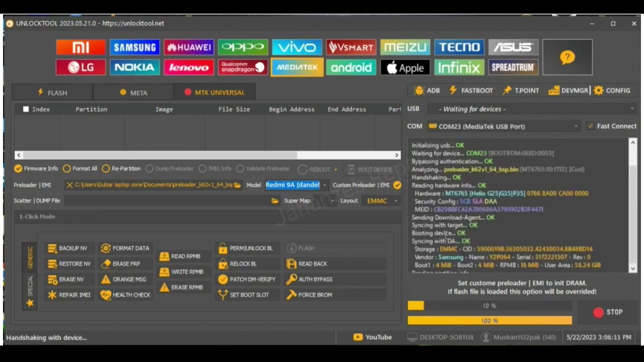Click the partition table horizontal scrollbar

(x=207, y=155)
